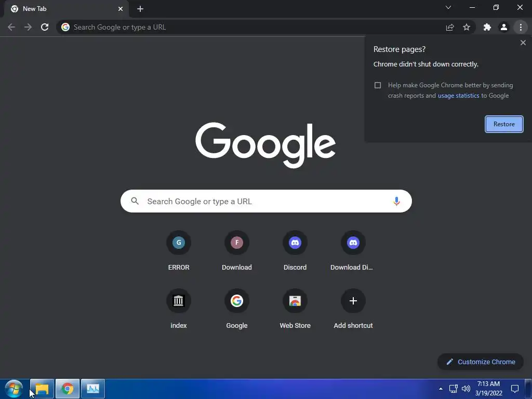The image size is (532, 399).
Task: Add shortcut with the plus tile
Action: [353, 309]
